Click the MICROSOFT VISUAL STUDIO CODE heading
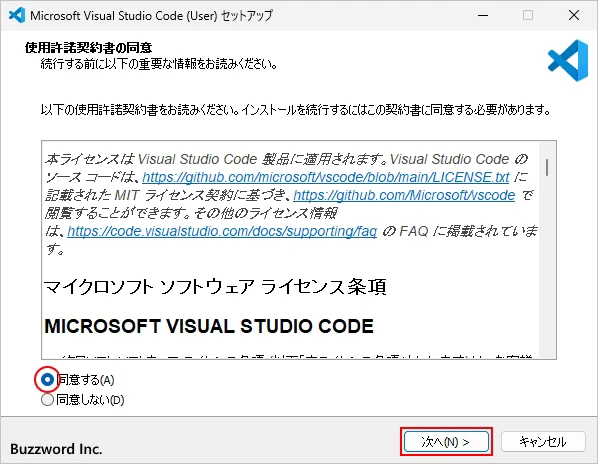 pos(209,326)
